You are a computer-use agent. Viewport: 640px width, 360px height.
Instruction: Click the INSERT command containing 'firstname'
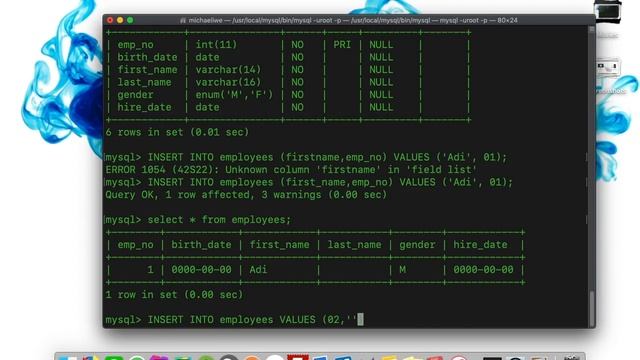(x=327, y=157)
